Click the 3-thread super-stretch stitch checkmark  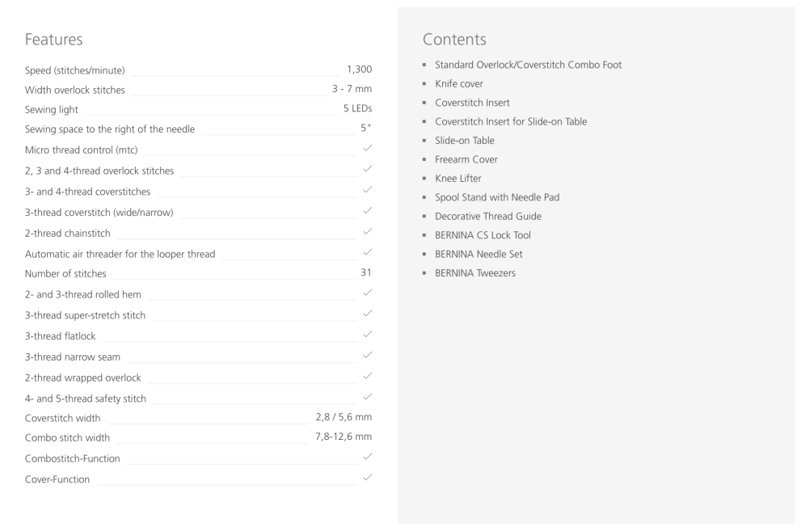pyautogui.click(x=367, y=315)
